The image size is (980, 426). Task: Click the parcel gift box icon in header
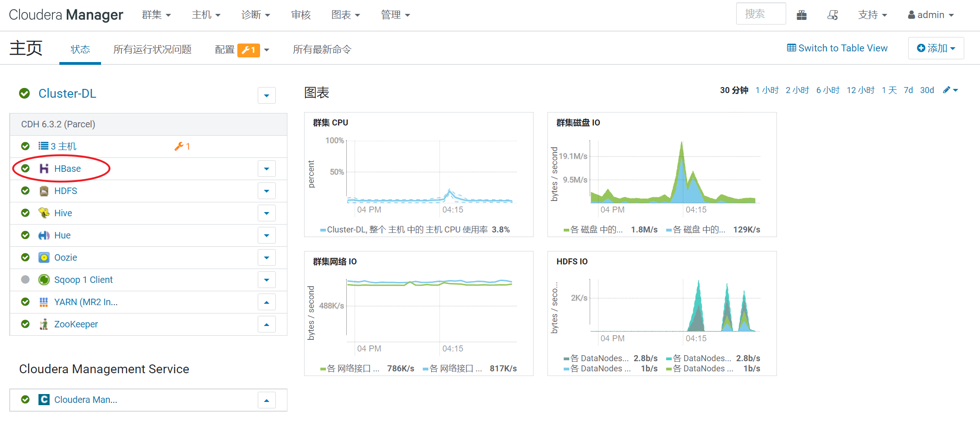(x=802, y=15)
